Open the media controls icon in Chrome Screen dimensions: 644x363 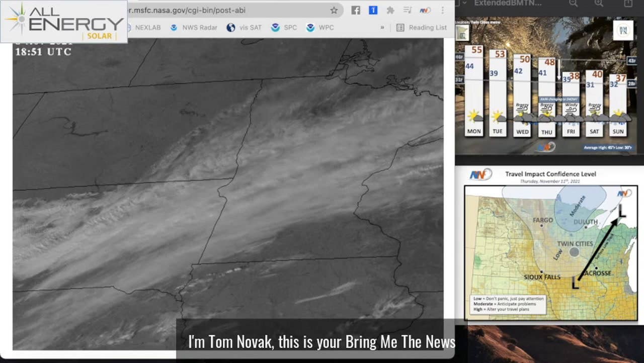click(408, 10)
